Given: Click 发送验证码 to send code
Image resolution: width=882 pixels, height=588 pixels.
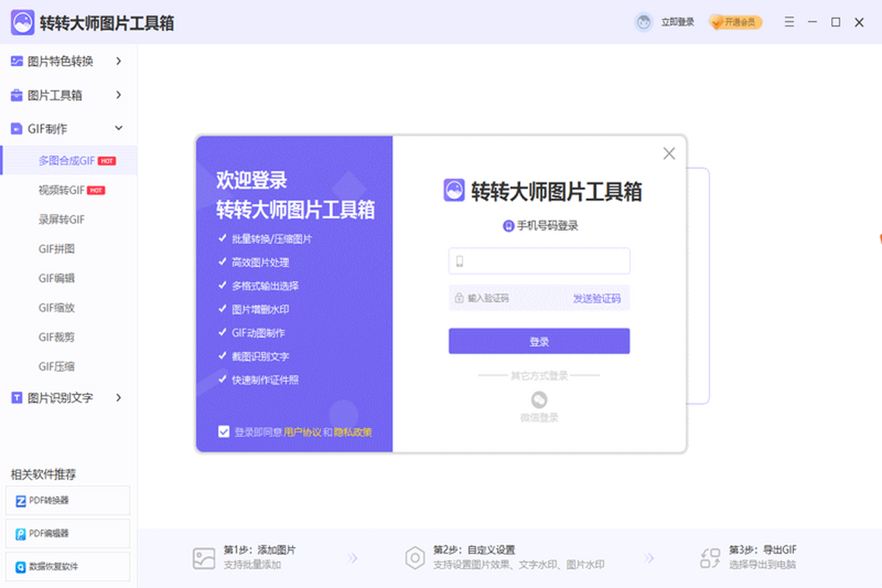Looking at the screenshot, I should [597, 298].
